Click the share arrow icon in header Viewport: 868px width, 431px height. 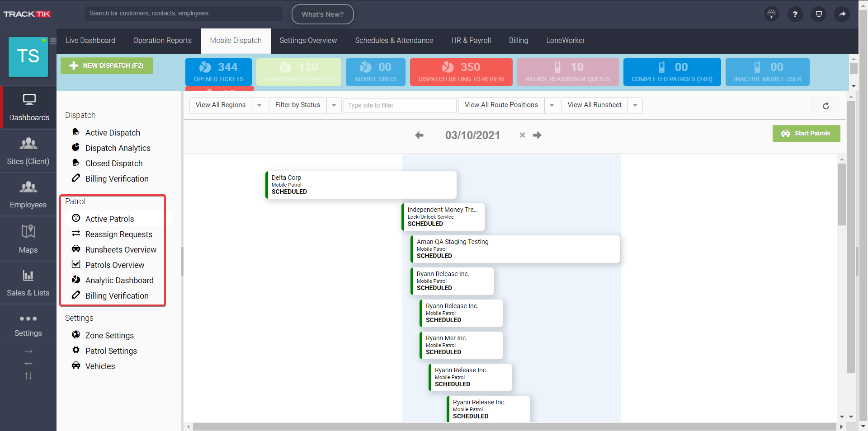(842, 14)
